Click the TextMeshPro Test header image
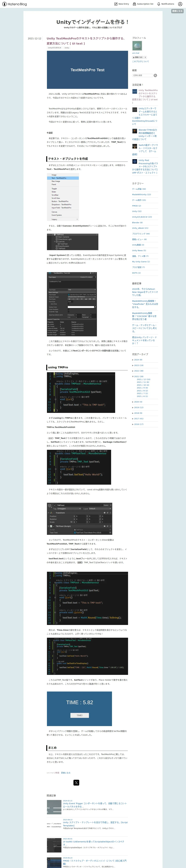The height and width of the screenshot is (868, 186). tap(87, 70)
